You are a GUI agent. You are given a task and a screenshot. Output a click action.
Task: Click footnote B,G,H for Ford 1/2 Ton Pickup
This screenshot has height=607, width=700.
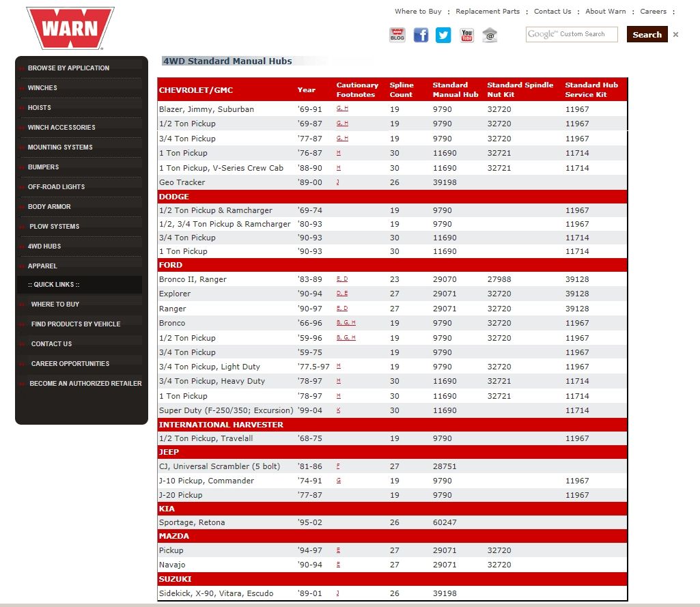coord(346,337)
